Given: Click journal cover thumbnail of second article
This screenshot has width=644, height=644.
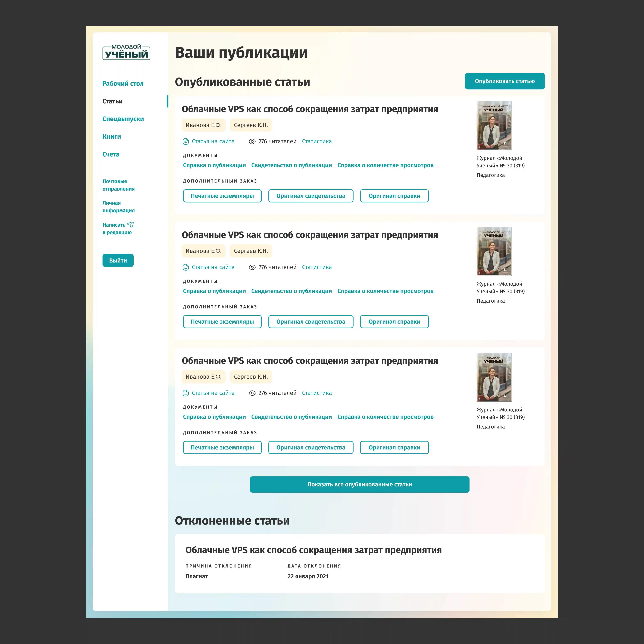Looking at the screenshot, I should [494, 251].
